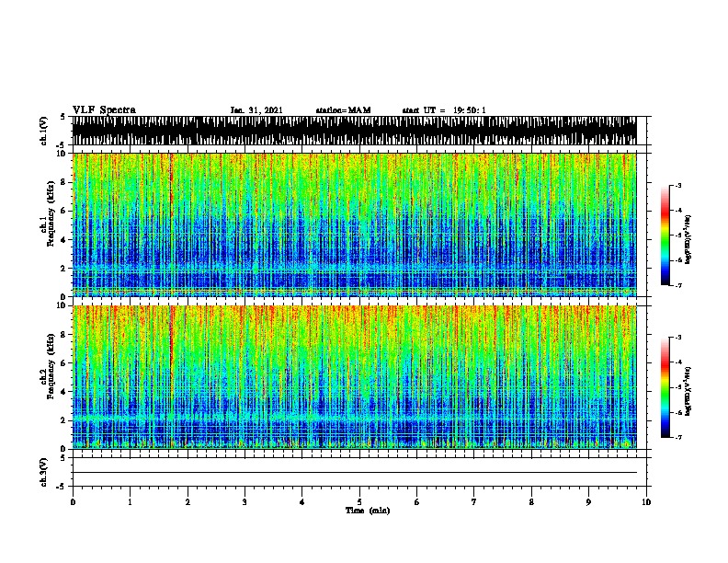Click the "-7" label on the ch.1 colorbar
The height and width of the screenshot is (563, 728).
click(677, 285)
